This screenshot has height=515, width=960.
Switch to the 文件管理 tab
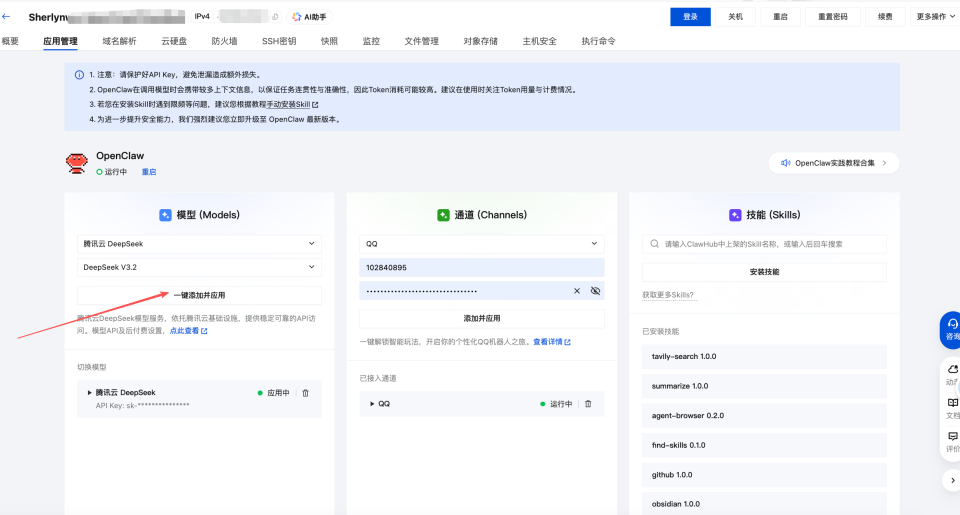(421, 41)
